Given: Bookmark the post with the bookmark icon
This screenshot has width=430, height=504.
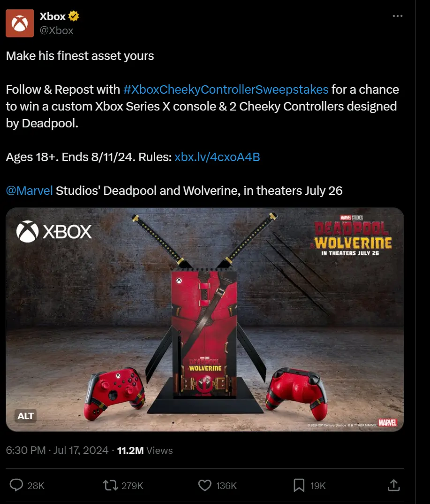Looking at the screenshot, I should pyautogui.click(x=299, y=485).
